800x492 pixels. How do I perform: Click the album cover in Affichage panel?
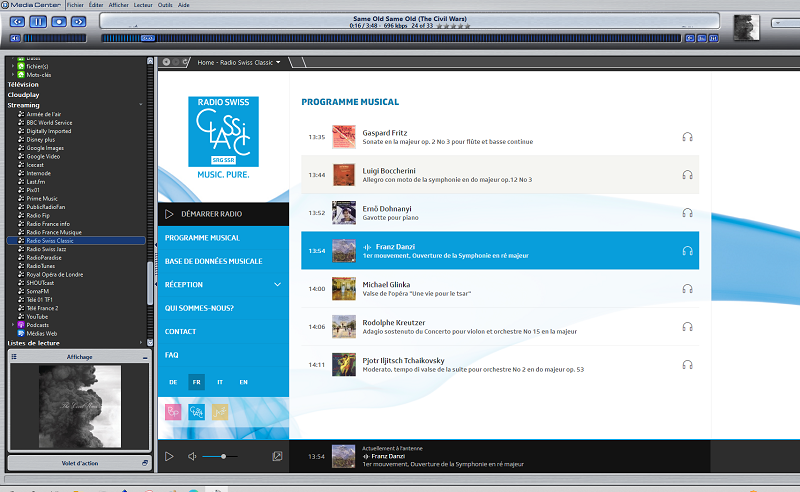point(80,407)
